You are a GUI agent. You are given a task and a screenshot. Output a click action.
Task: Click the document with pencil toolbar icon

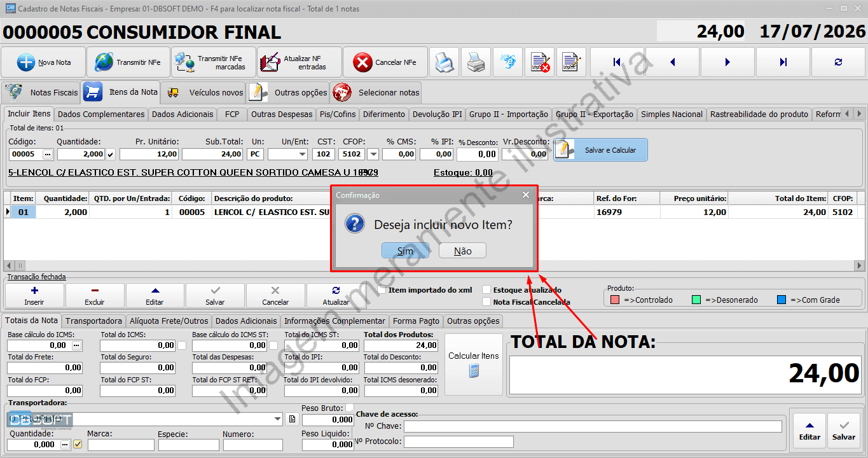[x=571, y=62]
